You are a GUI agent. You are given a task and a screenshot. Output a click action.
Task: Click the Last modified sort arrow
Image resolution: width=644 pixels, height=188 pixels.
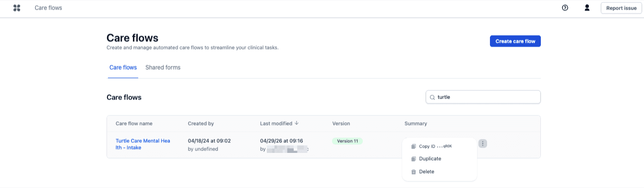(297, 123)
